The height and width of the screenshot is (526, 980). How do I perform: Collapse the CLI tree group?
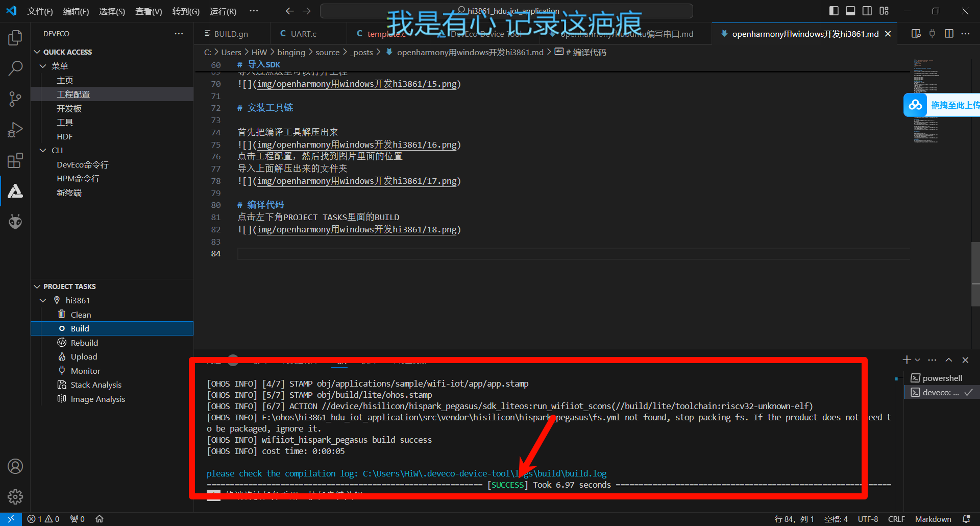coord(43,151)
